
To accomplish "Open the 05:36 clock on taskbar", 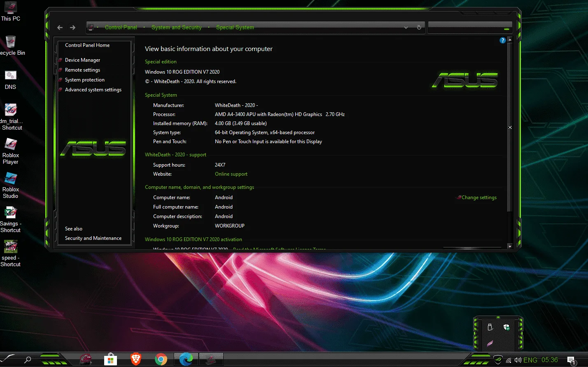I will click(549, 360).
